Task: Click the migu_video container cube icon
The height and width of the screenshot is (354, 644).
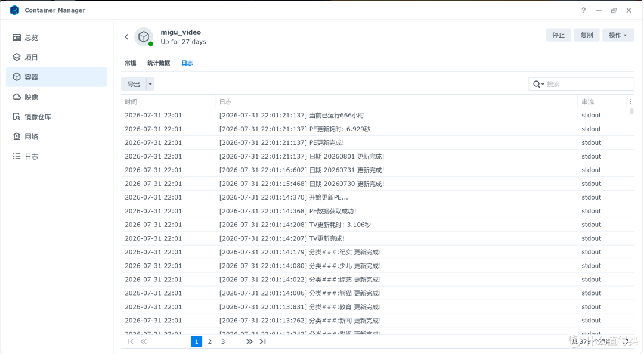Action: click(144, 37)
